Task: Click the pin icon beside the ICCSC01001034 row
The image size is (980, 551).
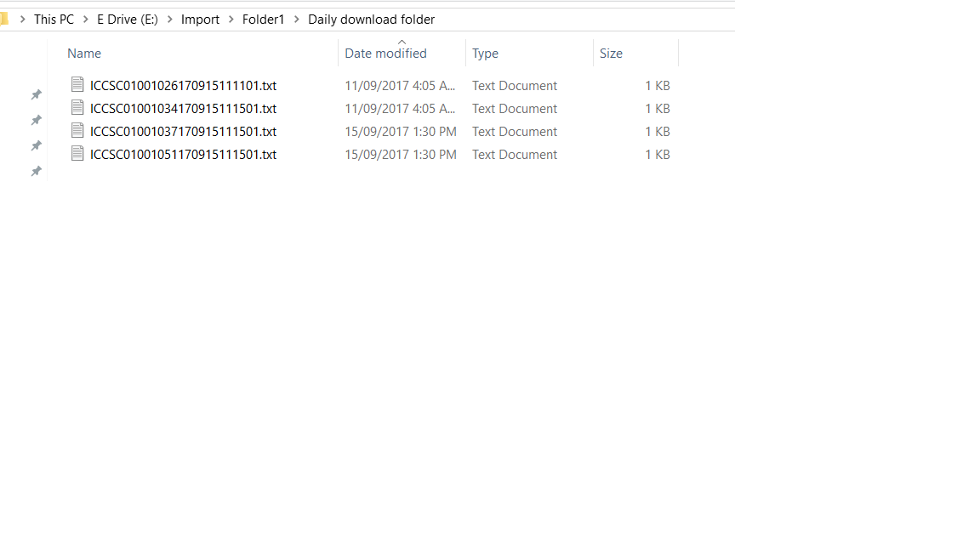Action: [x=37, y=120]
